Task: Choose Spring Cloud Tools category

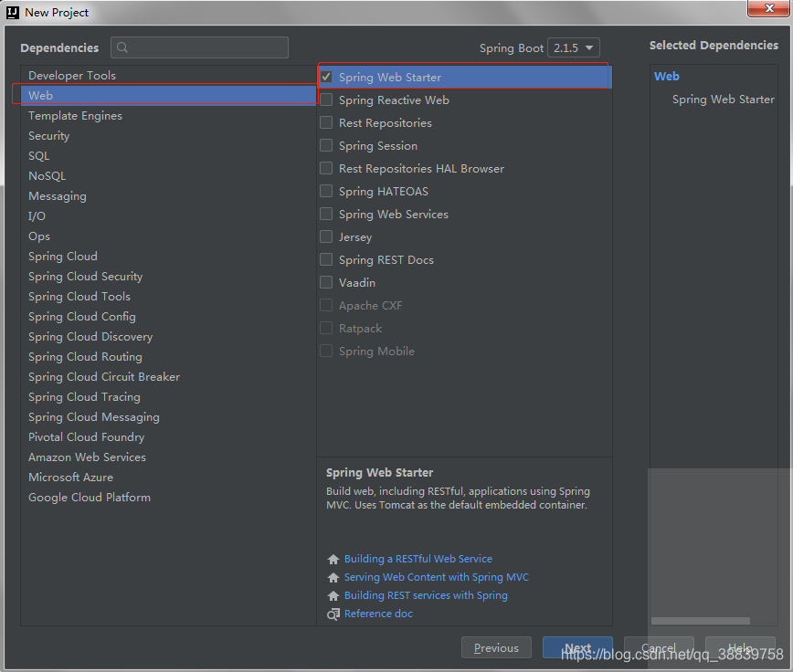Action: click(168, 296)
